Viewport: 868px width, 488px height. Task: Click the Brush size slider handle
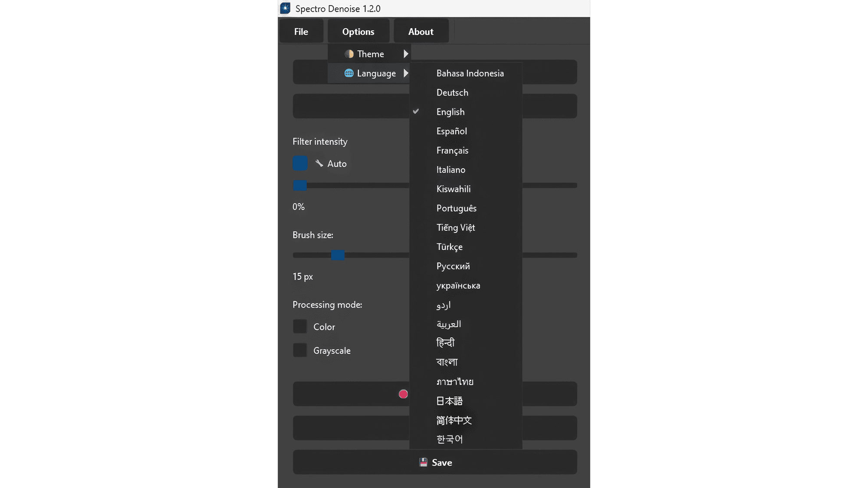[338, 255]
